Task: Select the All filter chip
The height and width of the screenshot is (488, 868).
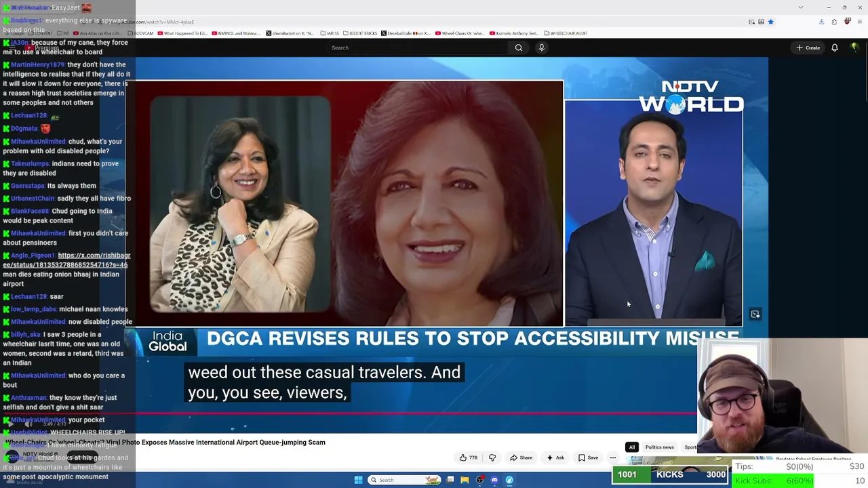Action: [x=631, y=447]
